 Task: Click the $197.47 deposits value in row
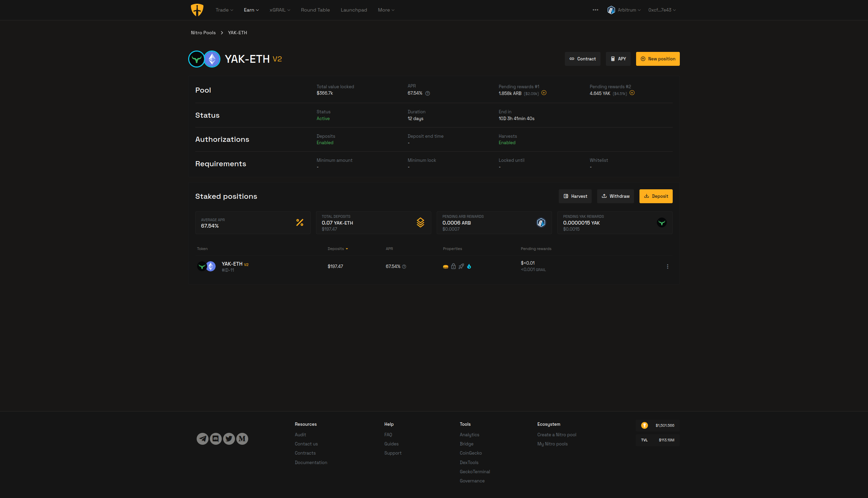point(335,266)
